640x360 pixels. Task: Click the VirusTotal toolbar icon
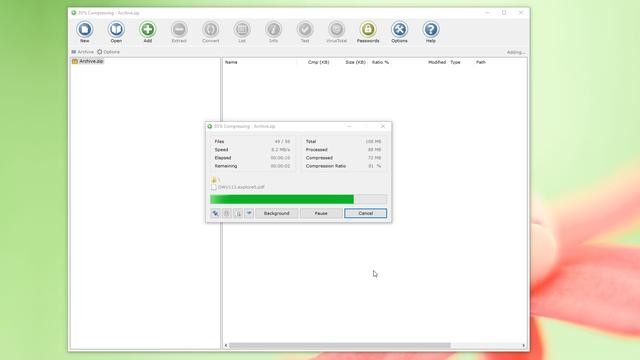[336, 32]
